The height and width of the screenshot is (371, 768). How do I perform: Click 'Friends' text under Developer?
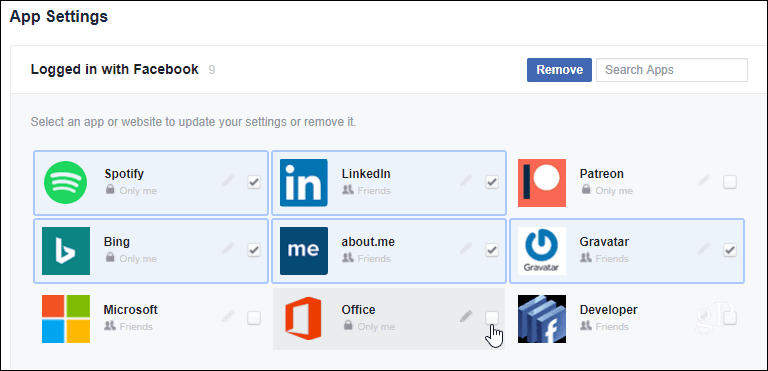(612, 327)
